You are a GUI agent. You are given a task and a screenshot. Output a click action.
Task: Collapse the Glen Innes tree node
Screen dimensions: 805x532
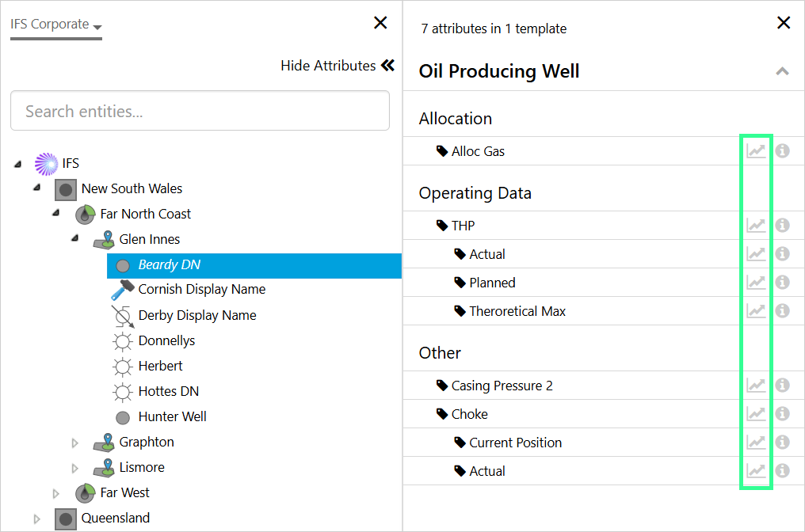pos(74,238)
